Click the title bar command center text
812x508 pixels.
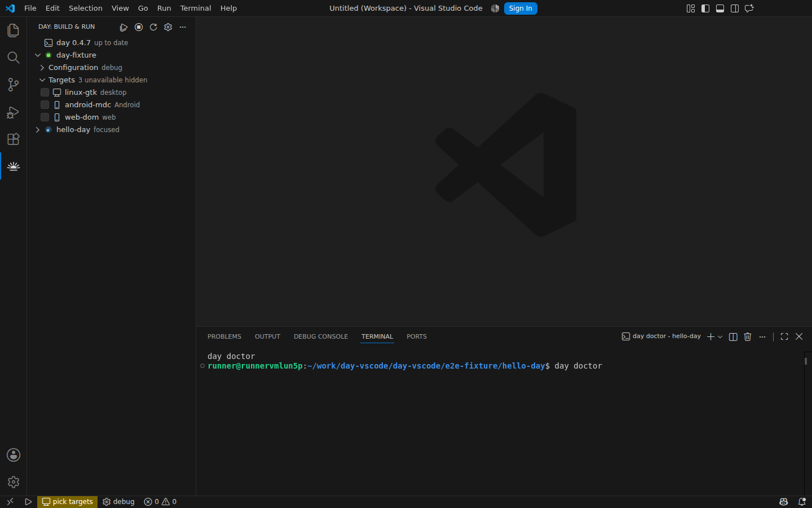(x=406, y=8)
